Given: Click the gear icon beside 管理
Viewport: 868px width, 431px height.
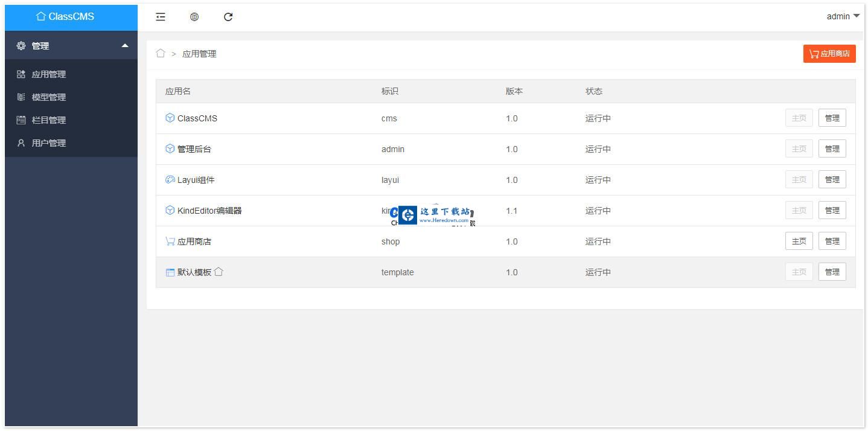Looking at the screenshot, I should pos(21,46).
